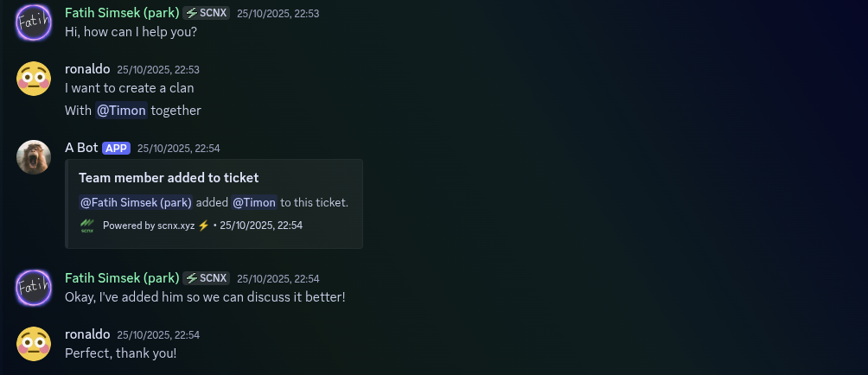Open the @Fatih Simsek (park) mention in the embed
The width and height of the screenshot is (868, 375).
[x=136, y=202]
